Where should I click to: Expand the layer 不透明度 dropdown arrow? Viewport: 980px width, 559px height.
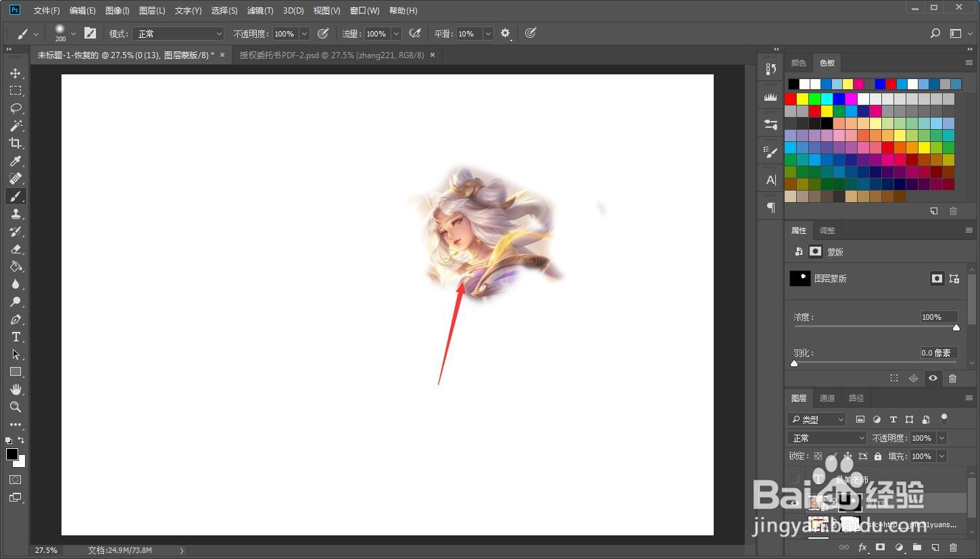941,438
